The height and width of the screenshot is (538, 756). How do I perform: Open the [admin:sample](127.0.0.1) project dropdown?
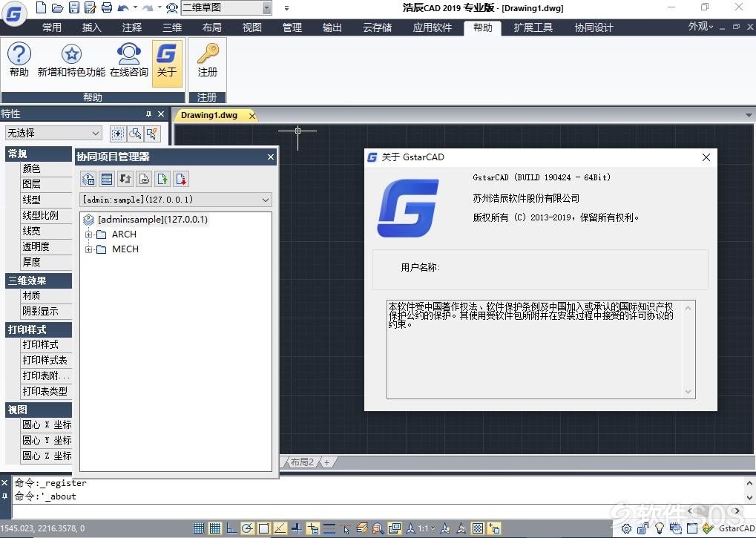(176, 200)
